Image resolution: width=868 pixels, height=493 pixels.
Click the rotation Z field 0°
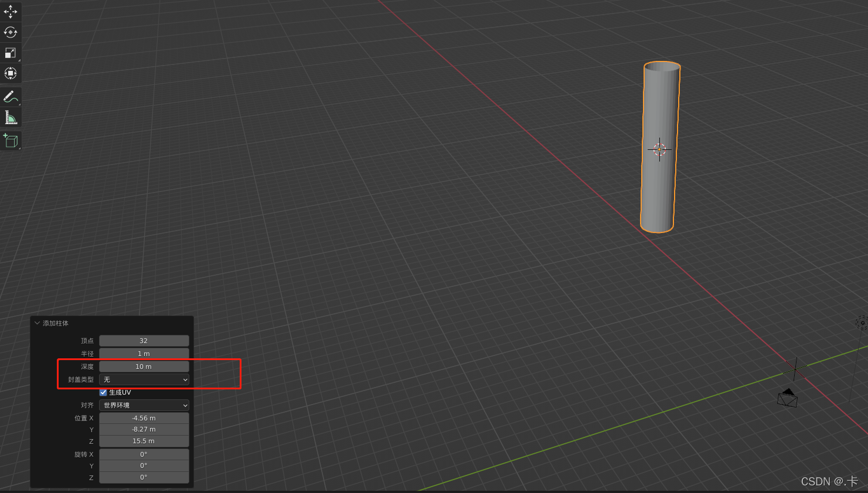144,477
